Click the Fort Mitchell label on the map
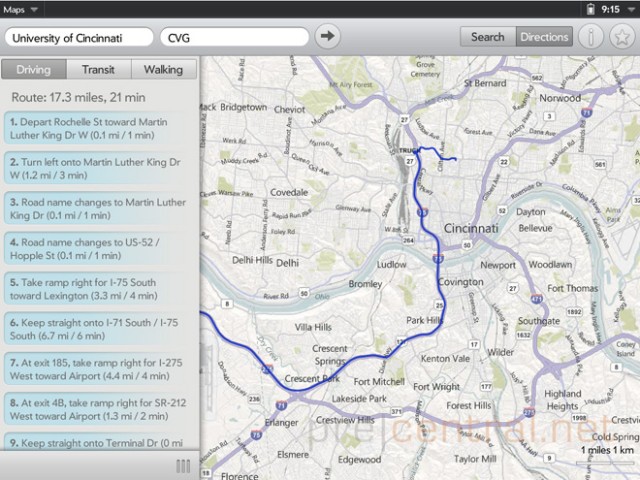This screenshot has width=640, height=480. point(379,382)
